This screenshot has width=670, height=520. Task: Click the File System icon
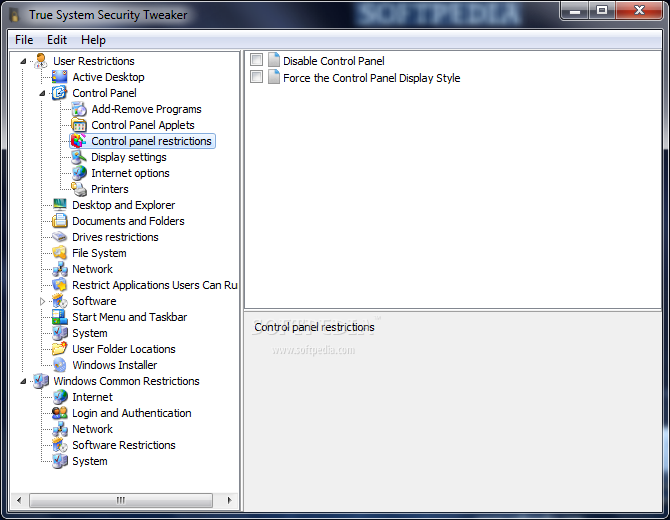(x=59, y=253)
